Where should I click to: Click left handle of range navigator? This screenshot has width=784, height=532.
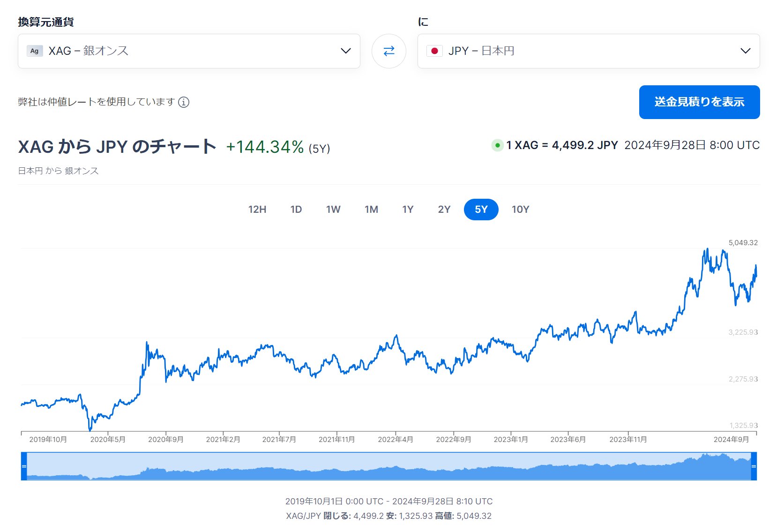(x=24, y=466)
